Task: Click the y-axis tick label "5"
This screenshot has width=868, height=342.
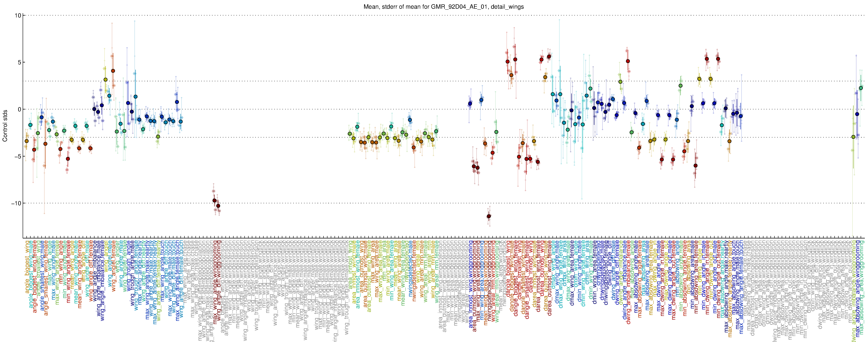Action: click(19, 62)
